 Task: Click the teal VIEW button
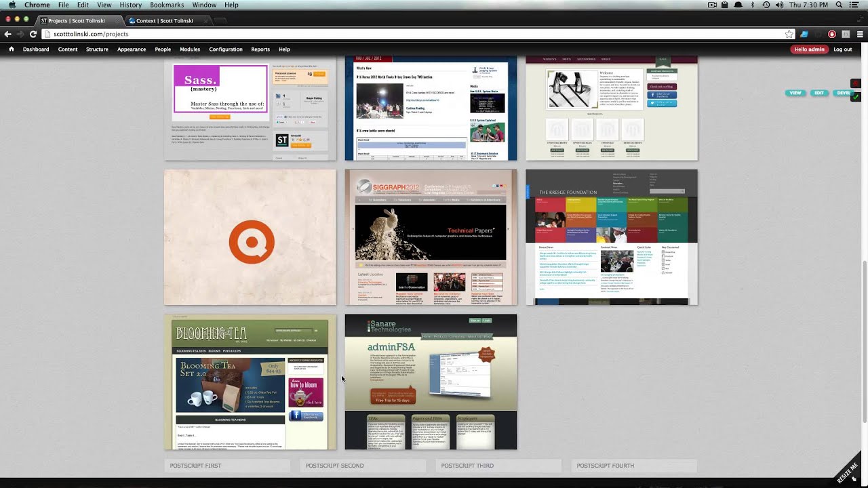coord(795,93)
